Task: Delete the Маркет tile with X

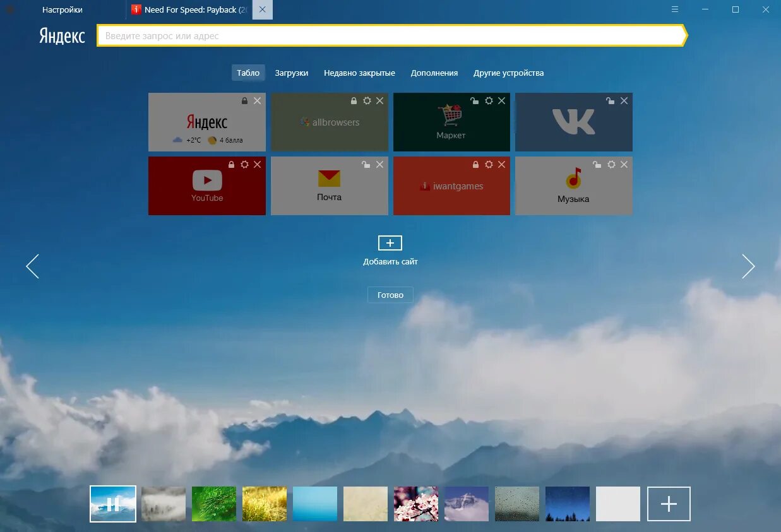Action: coord(501,101)
